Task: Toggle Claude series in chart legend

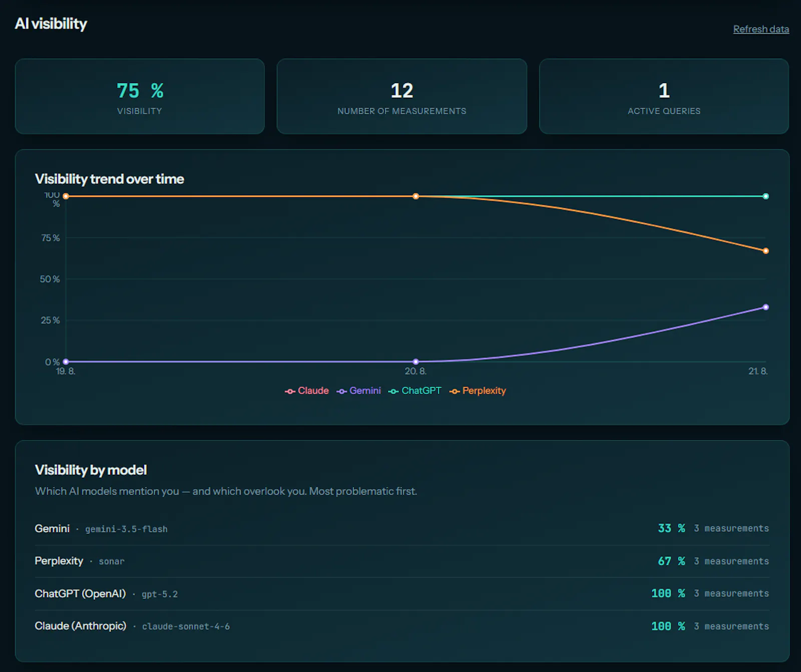Action: [x=307, y=391]
